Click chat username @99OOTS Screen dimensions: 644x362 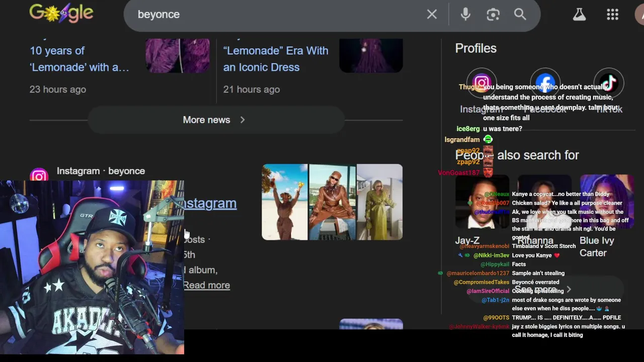point(497,318)
